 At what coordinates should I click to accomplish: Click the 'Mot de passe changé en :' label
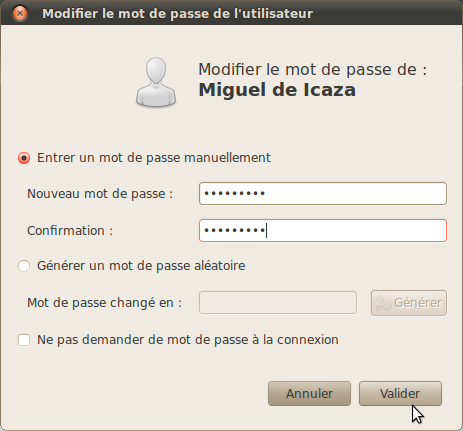pyautogui.click(x=104, y=303)
